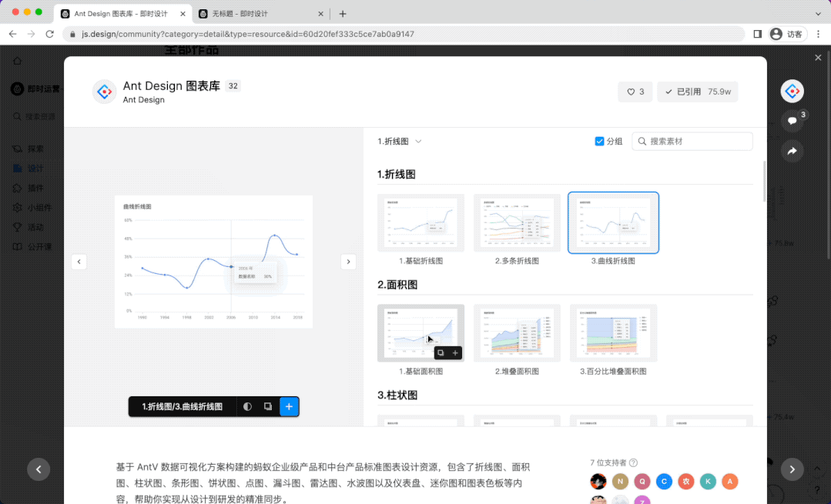
Task: Click the share arrow icon
Action: (792, 152)
